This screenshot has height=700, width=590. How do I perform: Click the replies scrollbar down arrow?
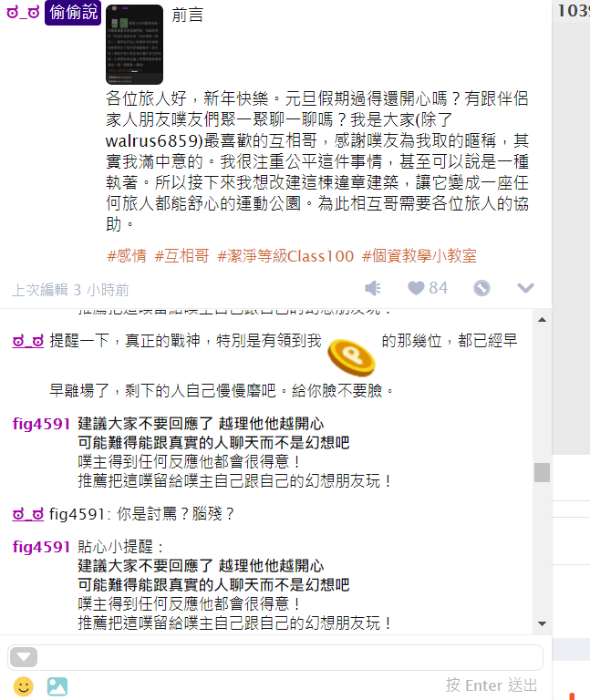point(542,623)
